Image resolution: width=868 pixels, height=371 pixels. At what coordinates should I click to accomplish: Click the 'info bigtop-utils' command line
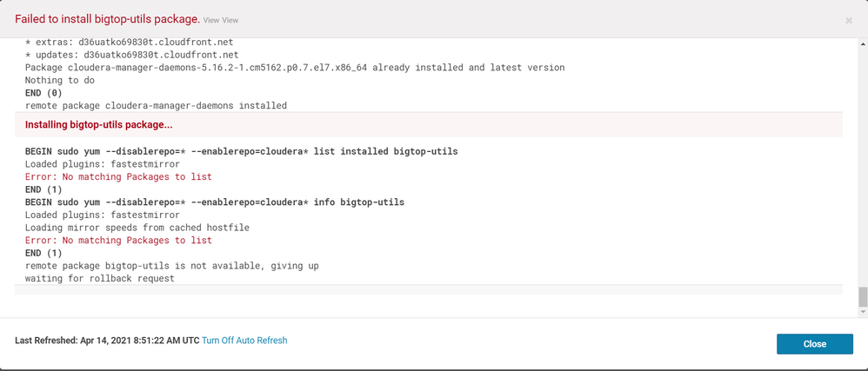click(x=215, y=202)
